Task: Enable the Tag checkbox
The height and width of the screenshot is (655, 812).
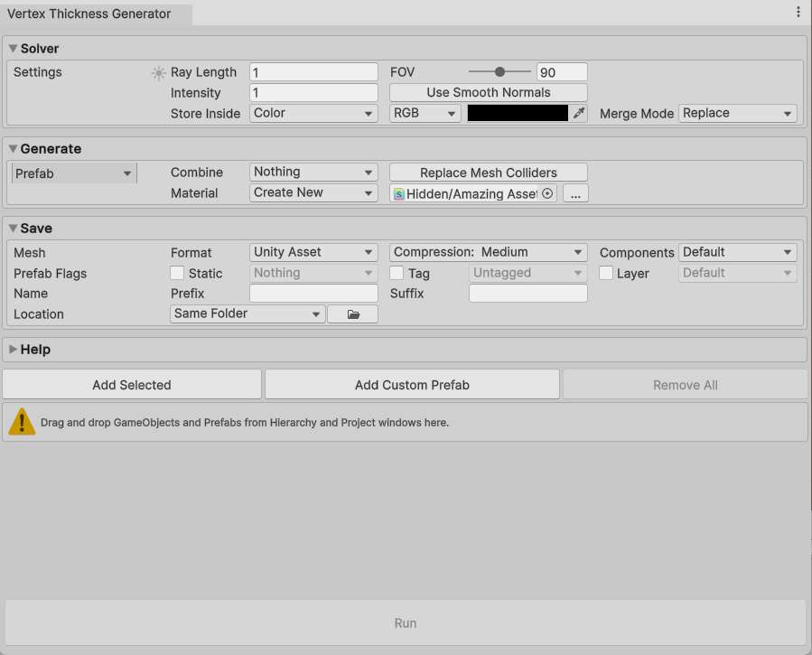Action: 397,273
